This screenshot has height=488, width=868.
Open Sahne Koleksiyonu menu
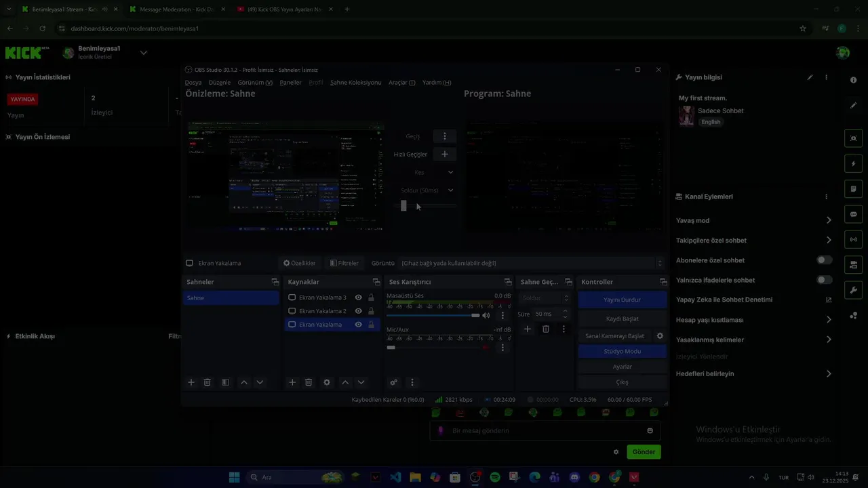tap(355, 83)
